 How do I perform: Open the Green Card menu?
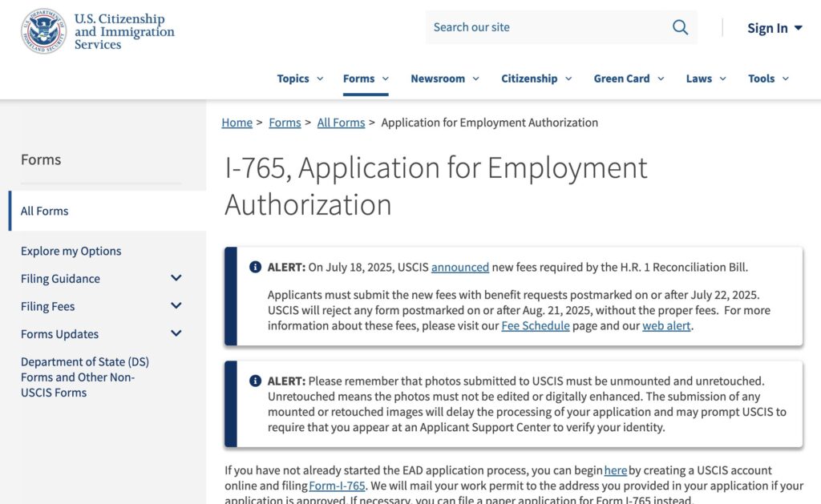(x=629, y=79)
